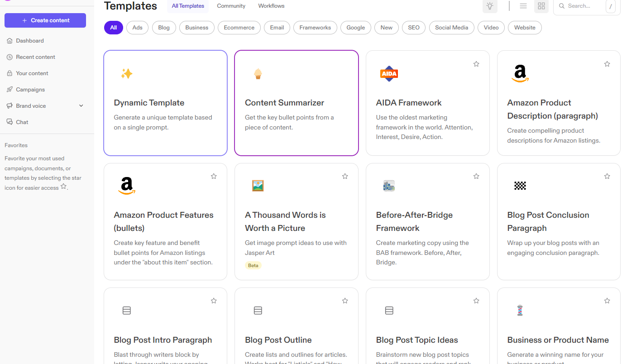Switch to list view with the lines icon
Screen dimensions: 622x364
point(523,6)
